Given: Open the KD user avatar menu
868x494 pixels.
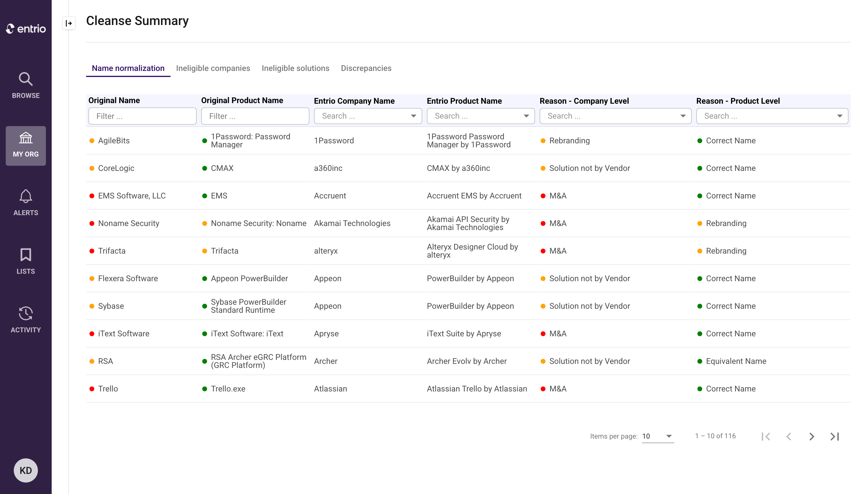Looking at the screenshot, I should click(26, 470).
